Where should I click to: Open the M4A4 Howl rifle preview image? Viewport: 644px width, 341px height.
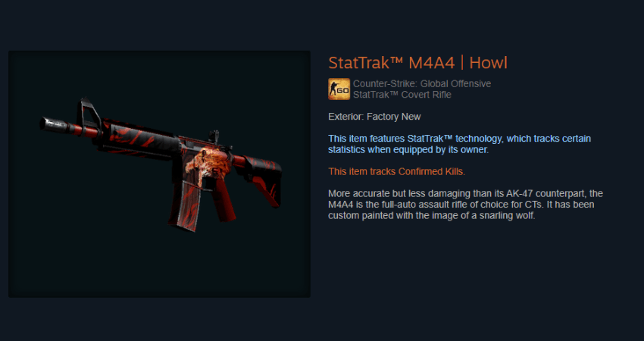pyautogui.click(x=159, y=174)
